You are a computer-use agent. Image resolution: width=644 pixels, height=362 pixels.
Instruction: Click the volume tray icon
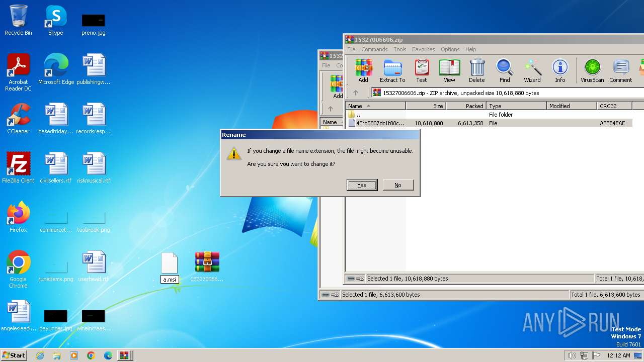click(572, 355)
